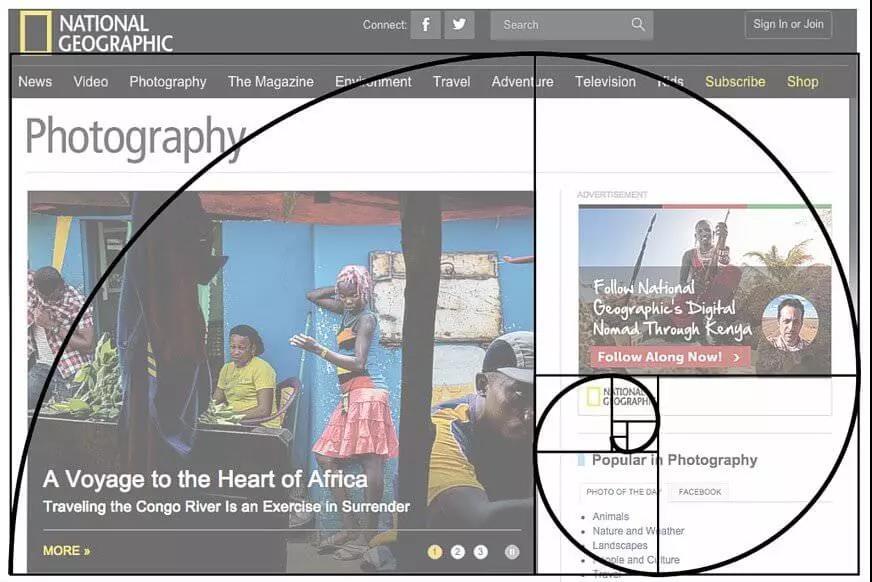Open the Twitter connect icon

459,25
